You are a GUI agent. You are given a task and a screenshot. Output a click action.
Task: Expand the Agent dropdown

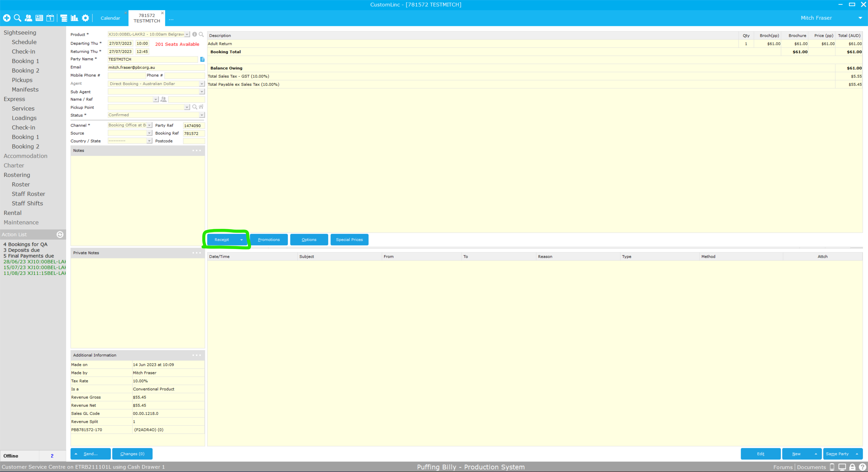tap(202, 84)
